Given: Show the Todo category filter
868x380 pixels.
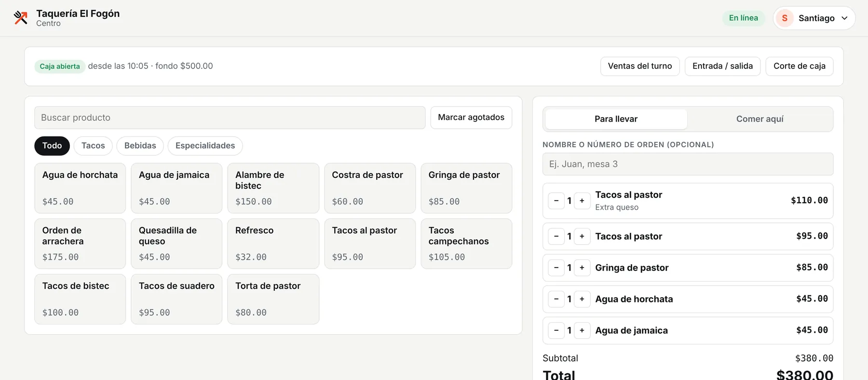Looking at the screenshot, I should 52,146.
